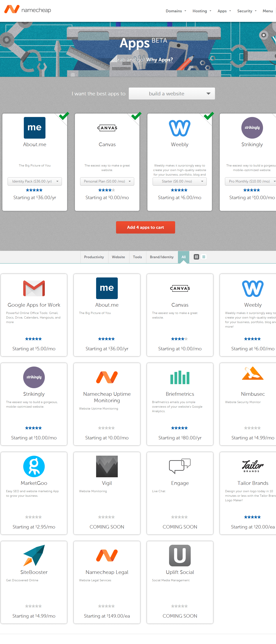276x644 pixels.
Task: Click MarketGoo gray star rating
Action: pyautogui.click(x=34, y=517)
